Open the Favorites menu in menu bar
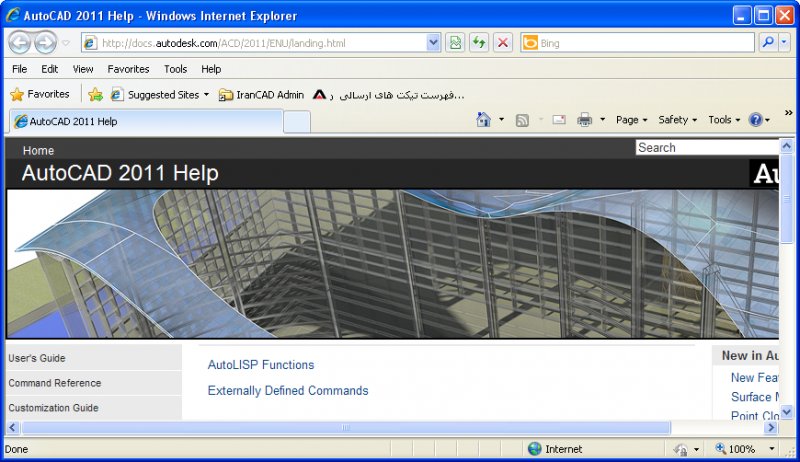Image resolution: width=800 pixels, height=462 pixels. pyautogui.click(x=128, y=69)
